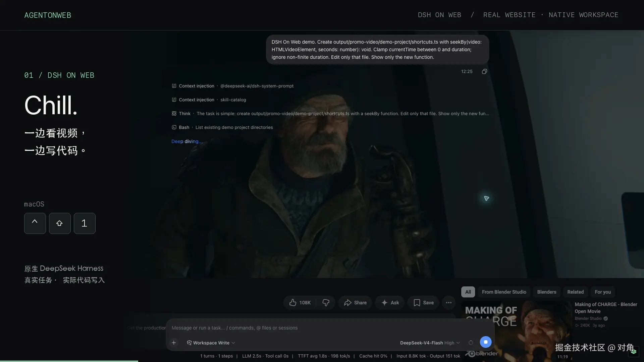Like the video with the 108K thumbs-up

click(x=300, y=303)
